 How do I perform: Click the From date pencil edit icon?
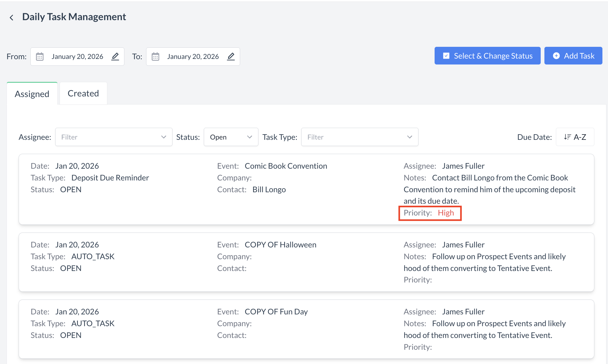[115, 56]
